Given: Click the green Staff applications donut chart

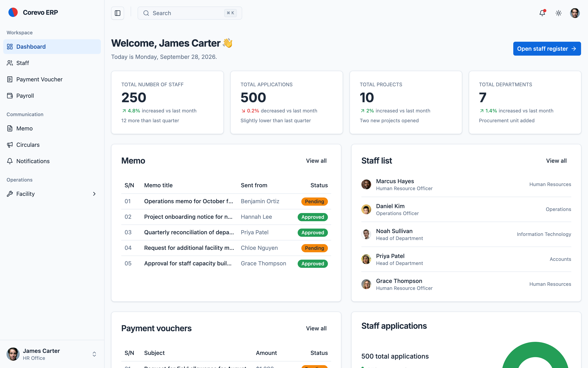Looking at the screenshot, I should pyautogui.click(x=535, y=355).
